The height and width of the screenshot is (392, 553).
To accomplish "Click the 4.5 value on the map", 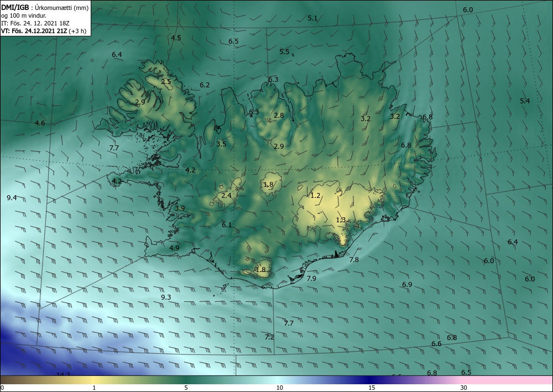I will (x=176, y=38).
